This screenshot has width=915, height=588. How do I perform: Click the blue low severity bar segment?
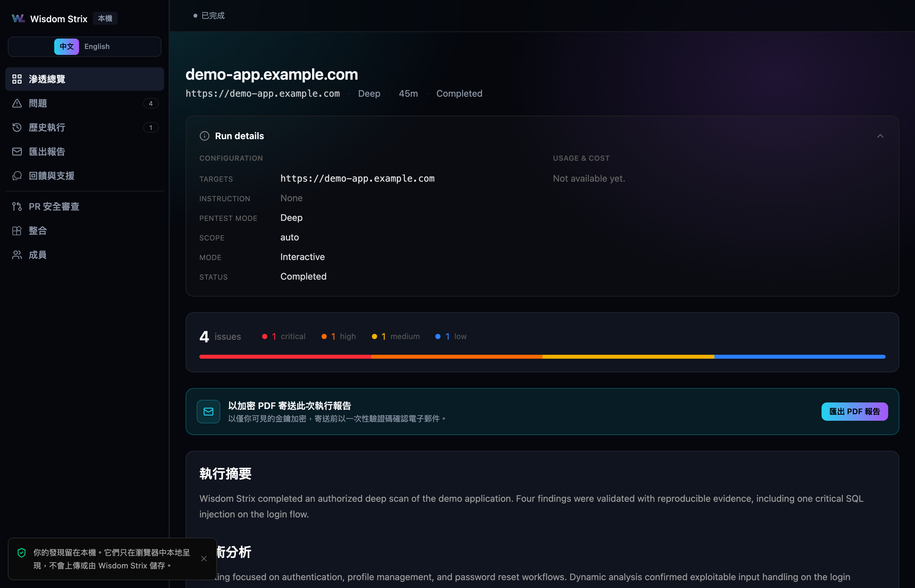(800, 357)
